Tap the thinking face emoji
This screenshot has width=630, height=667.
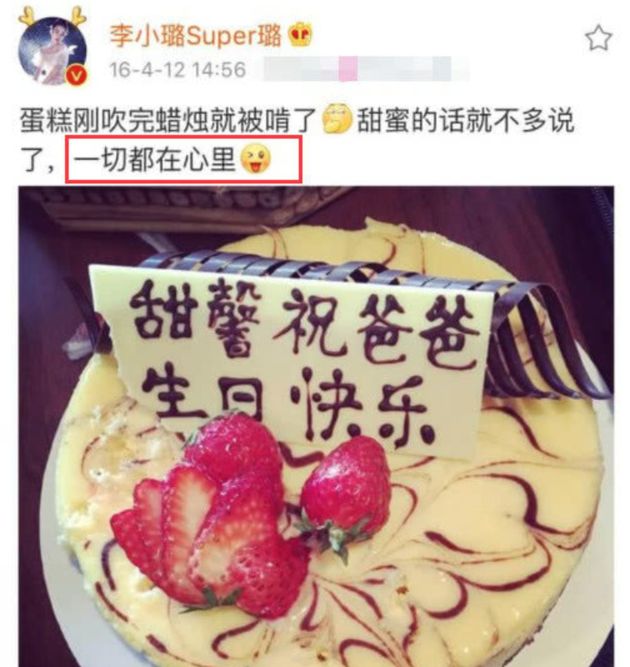coord(337,120)
